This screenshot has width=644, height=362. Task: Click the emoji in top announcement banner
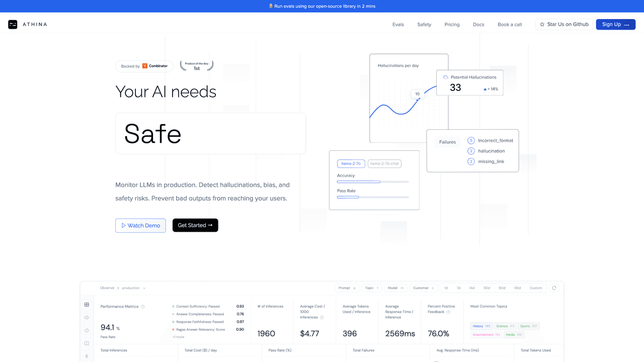[x=271, y=6]
